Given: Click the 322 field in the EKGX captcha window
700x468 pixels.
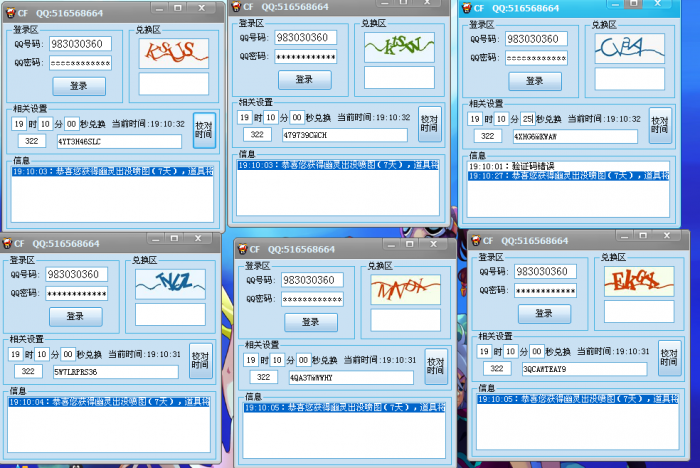Looking at the screenshot, I should click(x=497, y=369).
